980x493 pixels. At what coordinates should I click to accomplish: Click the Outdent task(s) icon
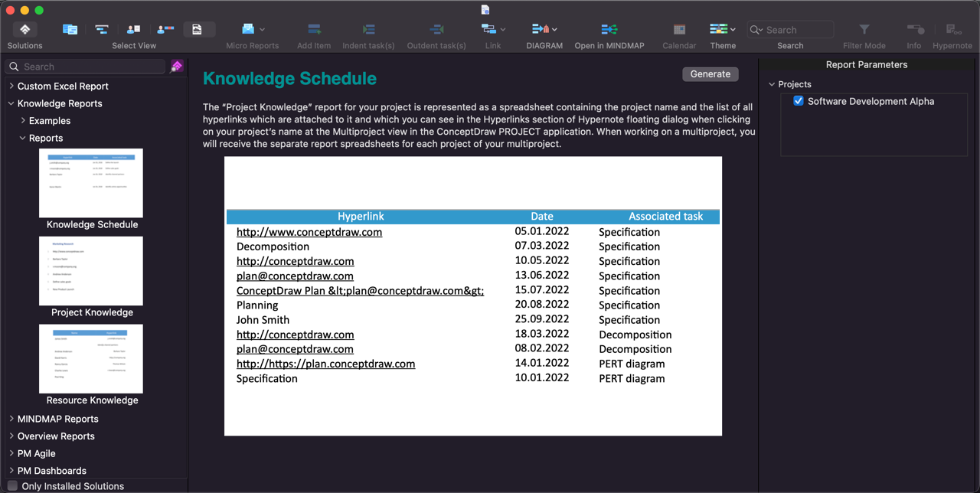tap(436, 29)
